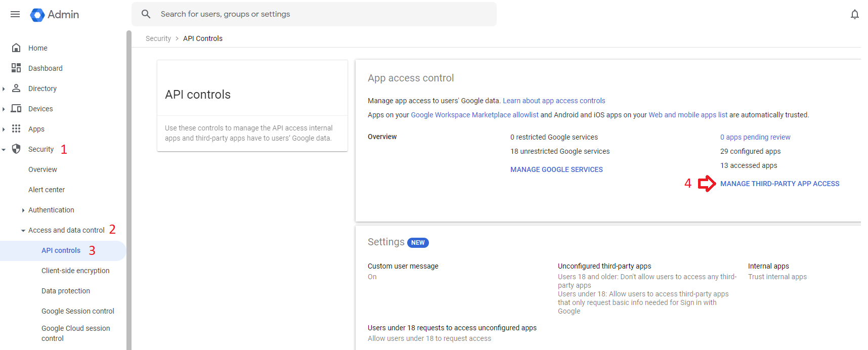Image resolution: width=868 pixels, height=350 pixels.
Task: Expand the Apps section arrow
Action: pyautogui.click(x=4, y=129)
